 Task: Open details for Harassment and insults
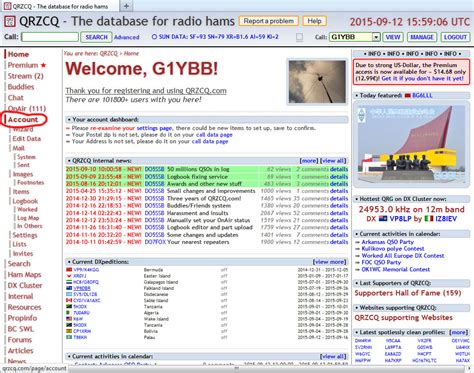pyautogui.click(x=339, y=213)
